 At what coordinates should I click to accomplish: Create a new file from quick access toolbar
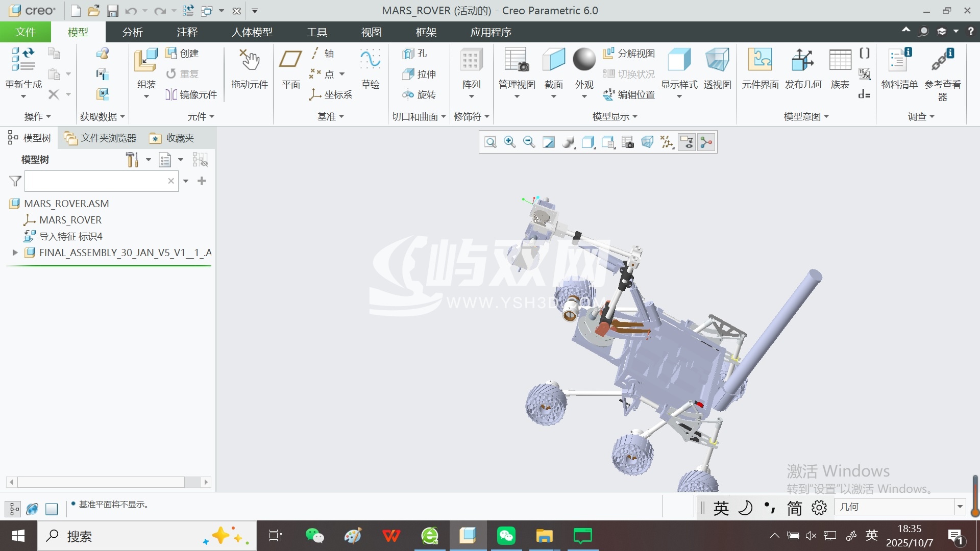point(76,11)
